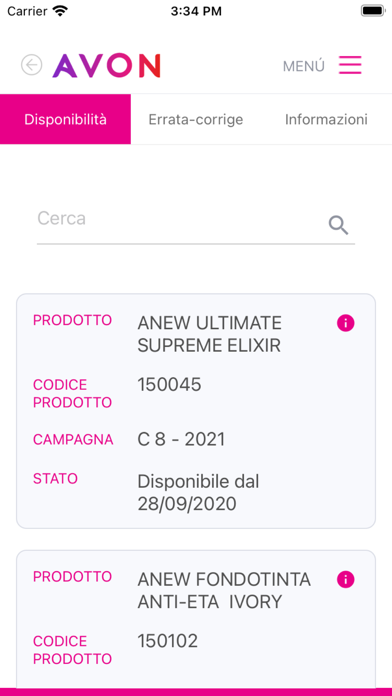Viewport: 392px width, 696px height.
Task: Open the hamburger menu icon
Action: tap(350, 65)
